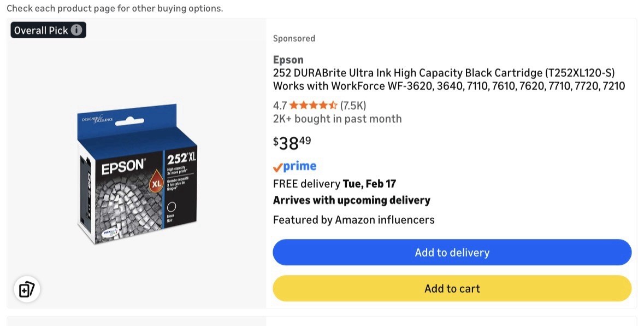
Task: Click the Epson brand name
Action: (288, 60)
